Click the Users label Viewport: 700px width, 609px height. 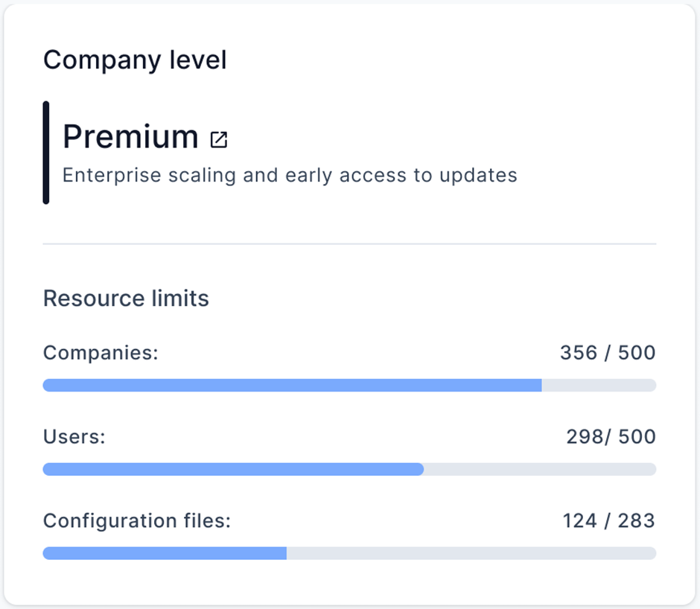(x=74, y=436)
